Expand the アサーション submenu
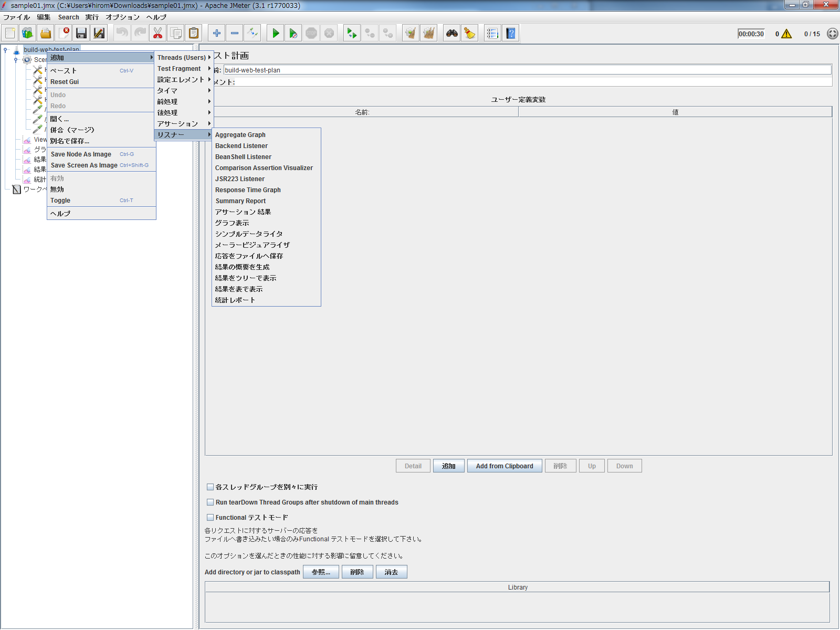840x630 pixels. tap(184, 124)
